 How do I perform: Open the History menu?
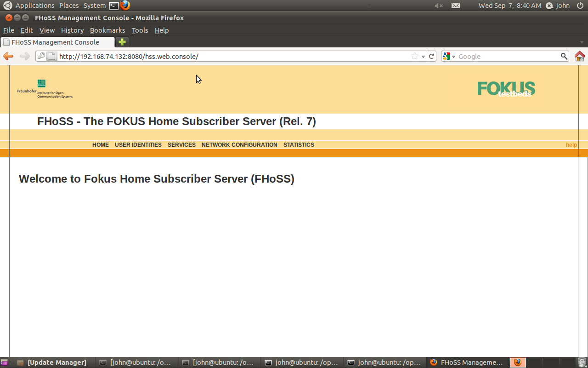point(72,30)
